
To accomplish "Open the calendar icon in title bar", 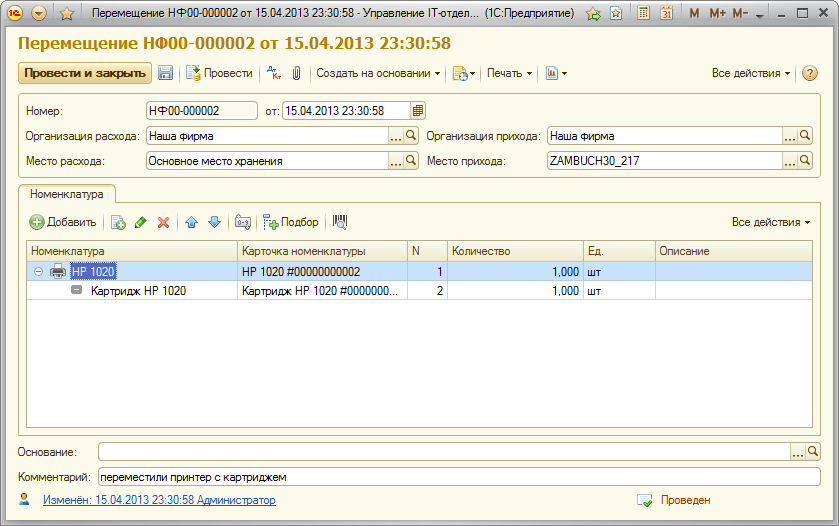I will pyautogui.click(x=666, y=13).
